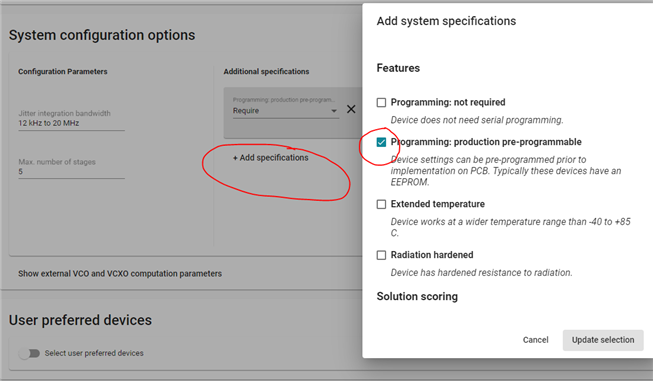The image size is (653, 381).
Task: Click 'Solution scoring' section heading
Action: [x=417, y=296]
